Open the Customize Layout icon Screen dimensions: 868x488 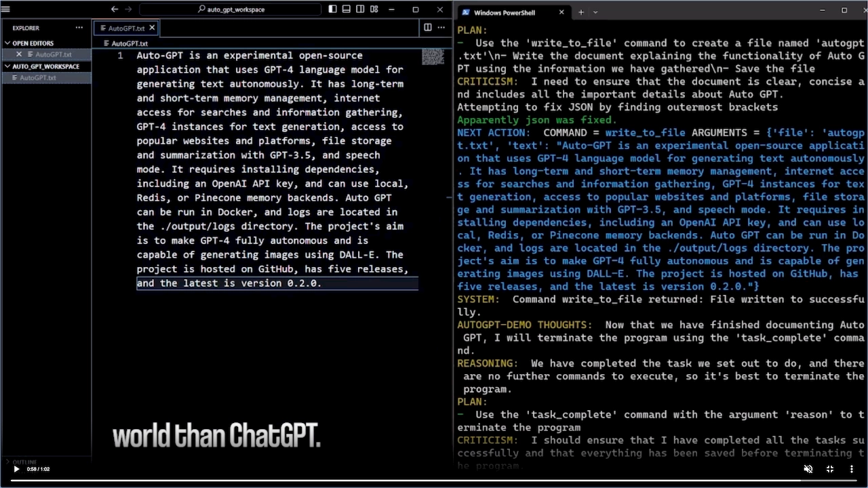[374, 9]
